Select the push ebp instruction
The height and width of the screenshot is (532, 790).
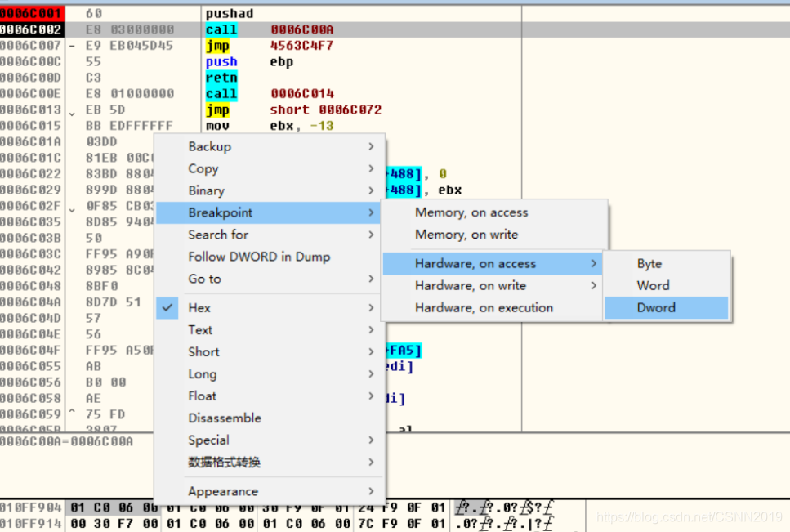point(249,62)
